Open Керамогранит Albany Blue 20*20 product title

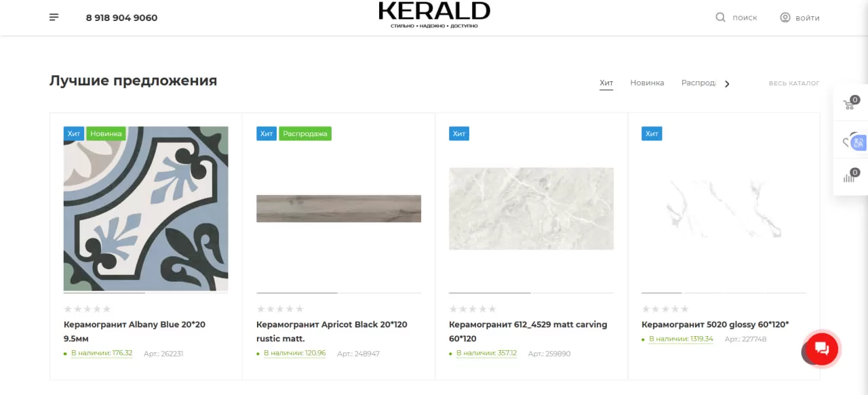tap(134, 331)
